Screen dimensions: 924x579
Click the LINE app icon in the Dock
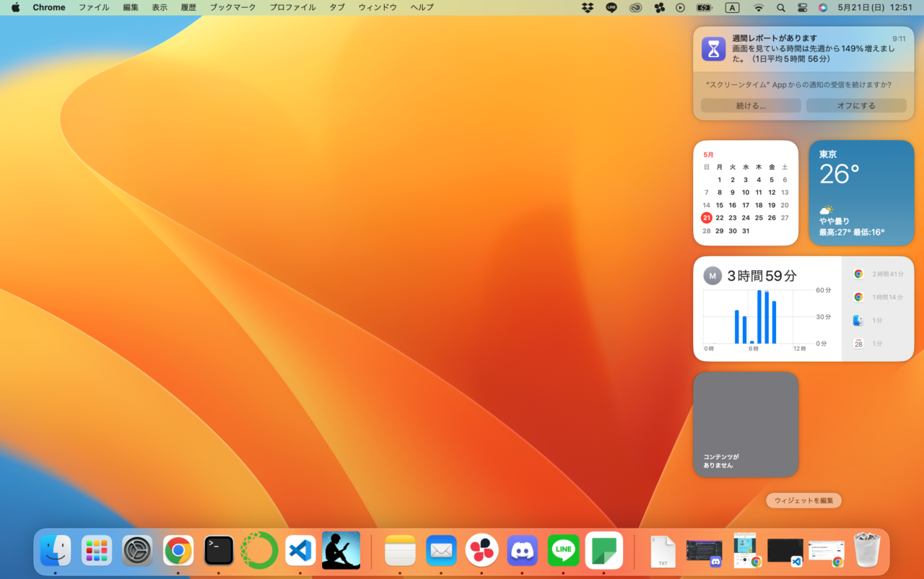pyautogui.click(x=563, y=551)
